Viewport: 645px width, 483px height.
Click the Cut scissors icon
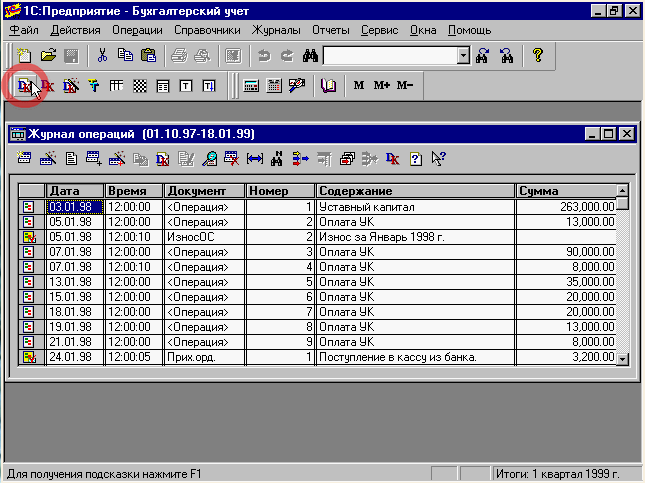click(102, 56)
